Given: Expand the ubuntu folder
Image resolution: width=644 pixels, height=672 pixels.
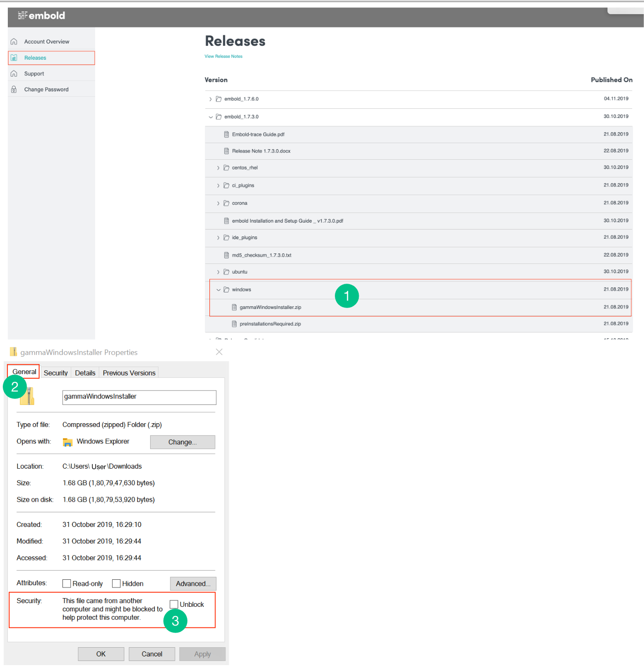Looking at the screenshot, I should tap(218, 272).
